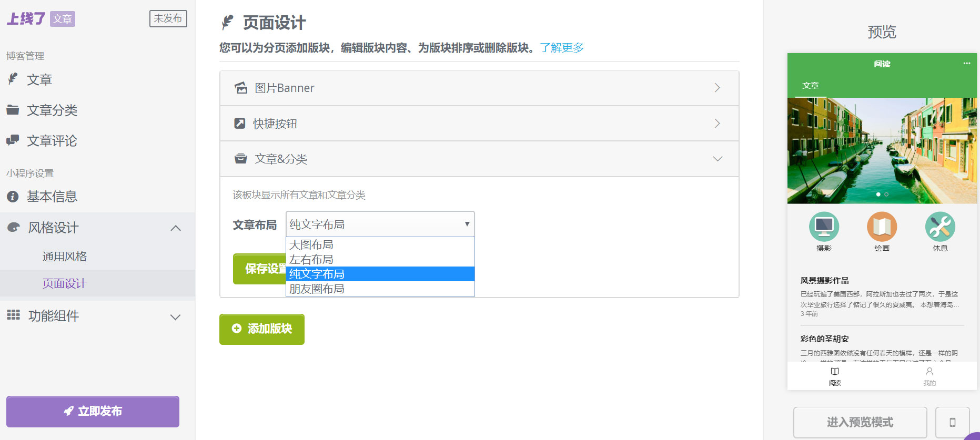The image size is (980, 440).
Task: Click the 摄影 monitor icon in preview
Action: click(x=824, y=227)
